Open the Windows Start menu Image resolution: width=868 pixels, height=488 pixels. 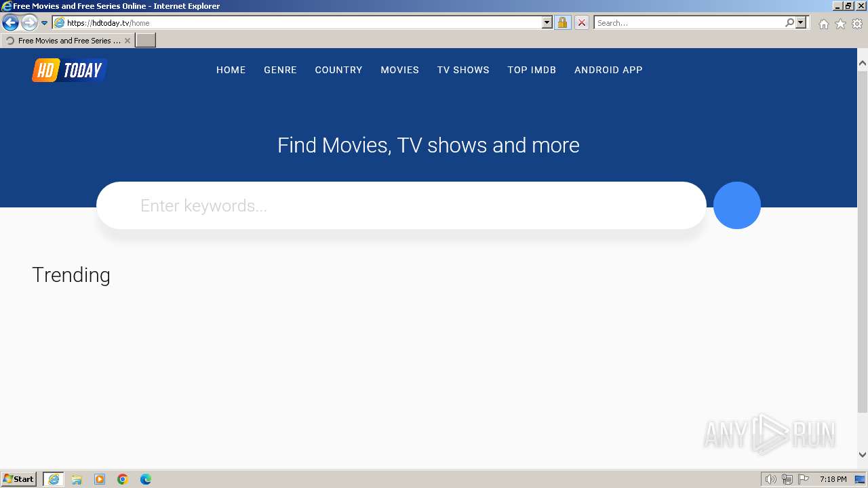coord(19,479)
